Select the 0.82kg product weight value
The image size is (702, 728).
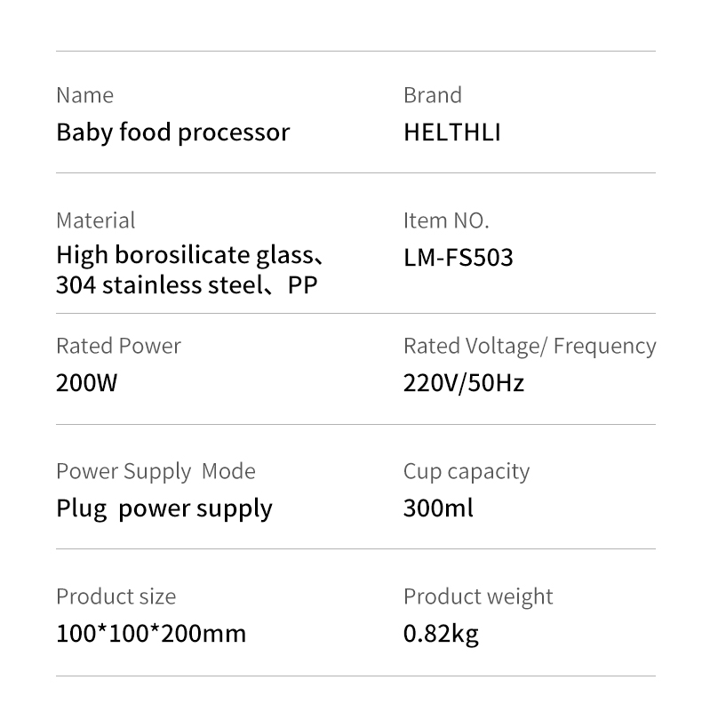(x=441, y=634)
